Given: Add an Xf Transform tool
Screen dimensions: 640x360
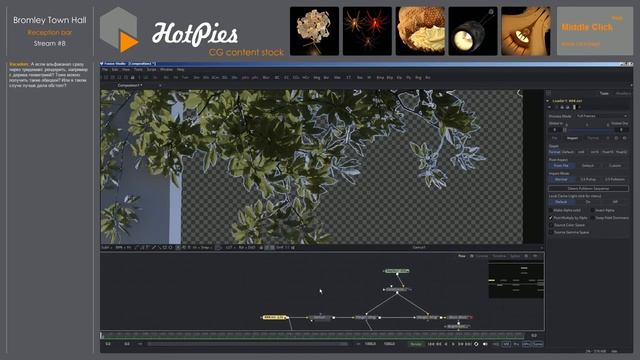Looking at the screenshot, I should click(x=369, y=78).
